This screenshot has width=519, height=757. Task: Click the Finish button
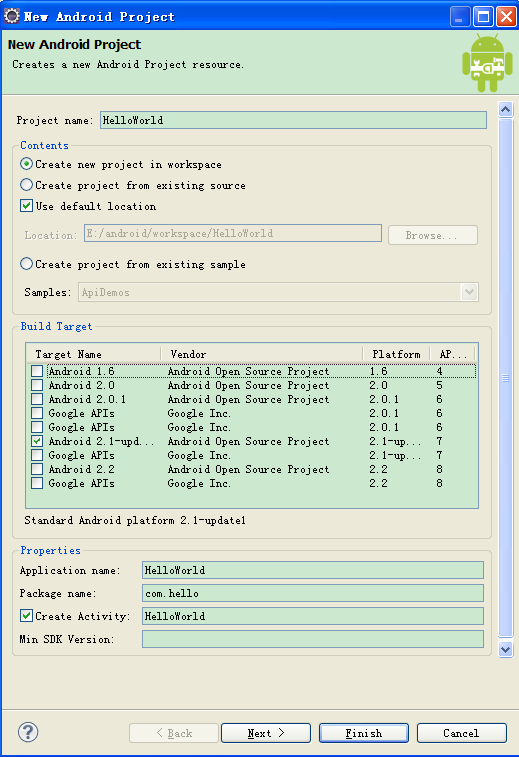[364, 733]
